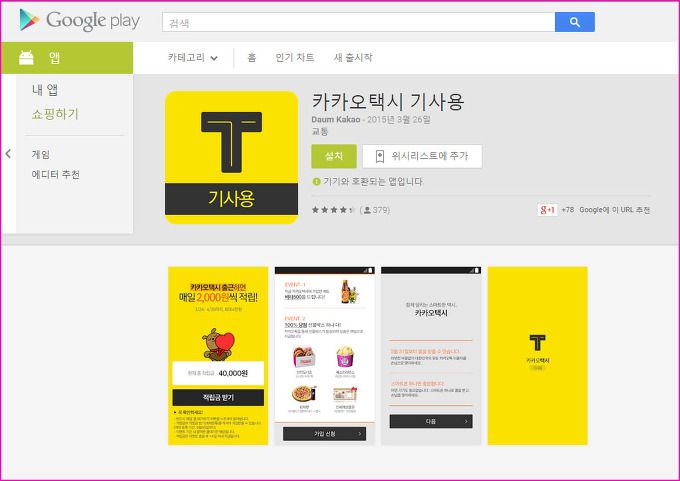
Task: Click the release date 2015년 3월 26일
Action: 399,119
